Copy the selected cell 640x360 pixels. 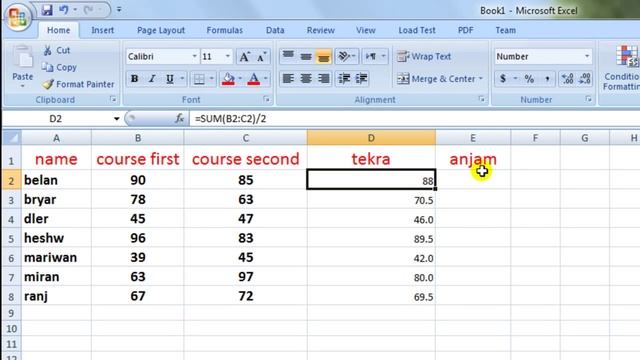coord(59,67)
